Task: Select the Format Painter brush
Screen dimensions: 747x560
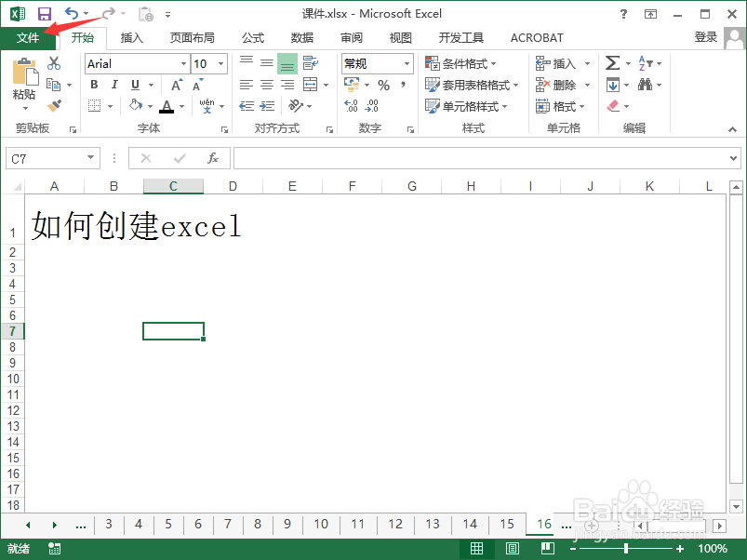Action: (x=54, y=106)
